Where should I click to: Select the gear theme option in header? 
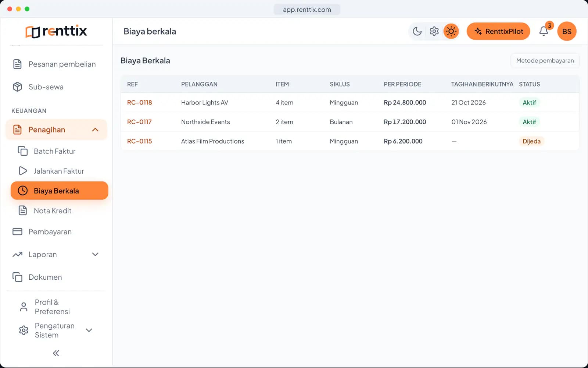pyautogui.click(x=434, y=31)
